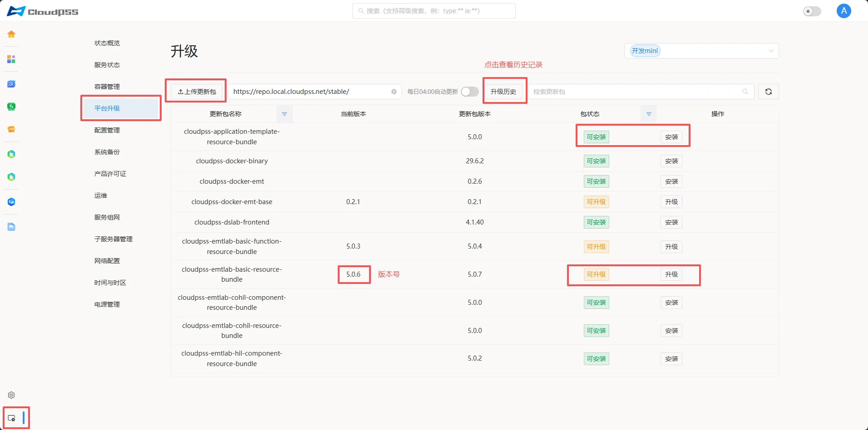This screenshot has height=430, width=868.
Task: Expand the 开发mini dropdown
Action: [701, 51]
